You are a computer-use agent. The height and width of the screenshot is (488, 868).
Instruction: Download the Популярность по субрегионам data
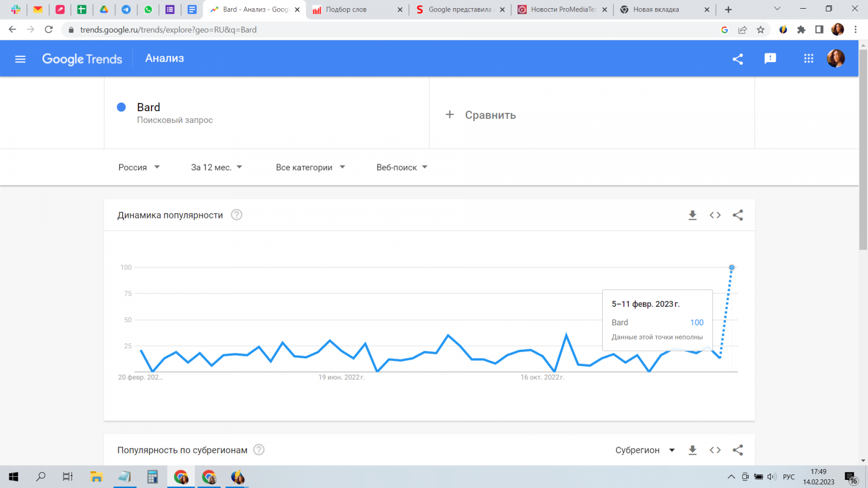click(x=692, y=450)
